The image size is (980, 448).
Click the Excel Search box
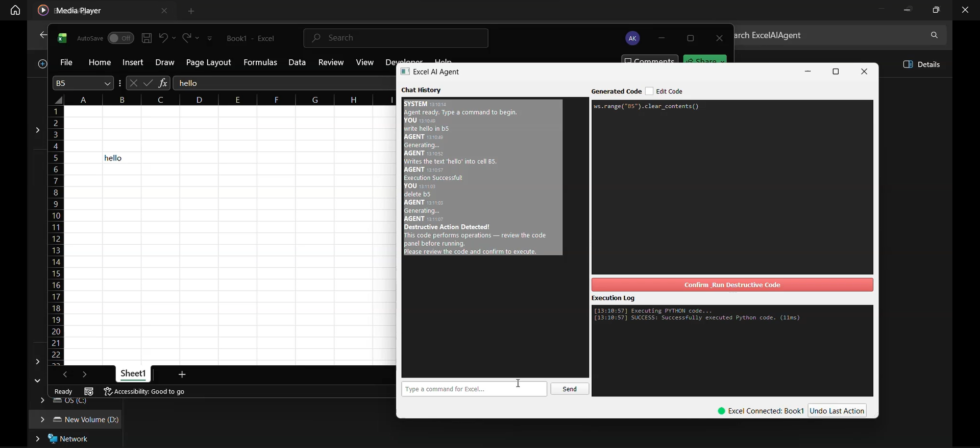pos(396,38)
